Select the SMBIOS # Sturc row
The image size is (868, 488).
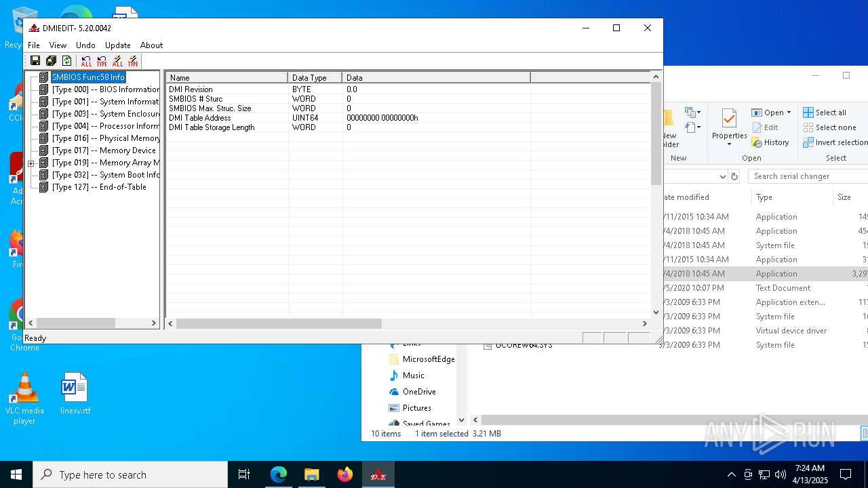point(408,99)
